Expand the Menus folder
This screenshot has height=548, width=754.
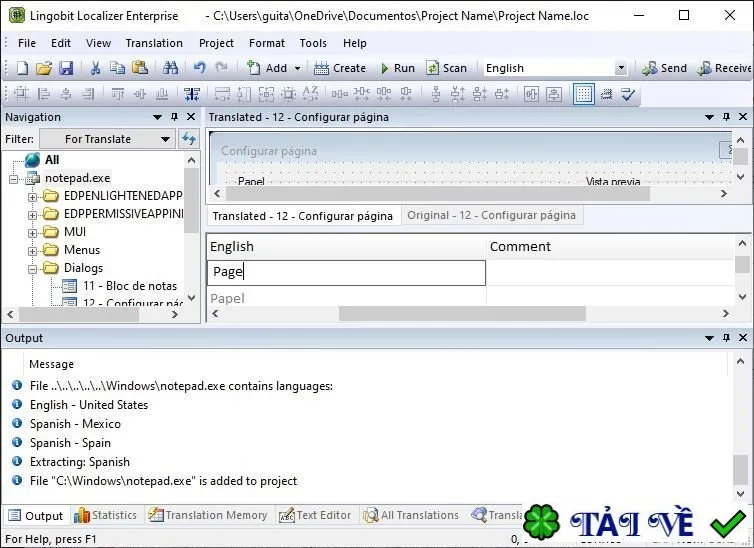point(32,251)
